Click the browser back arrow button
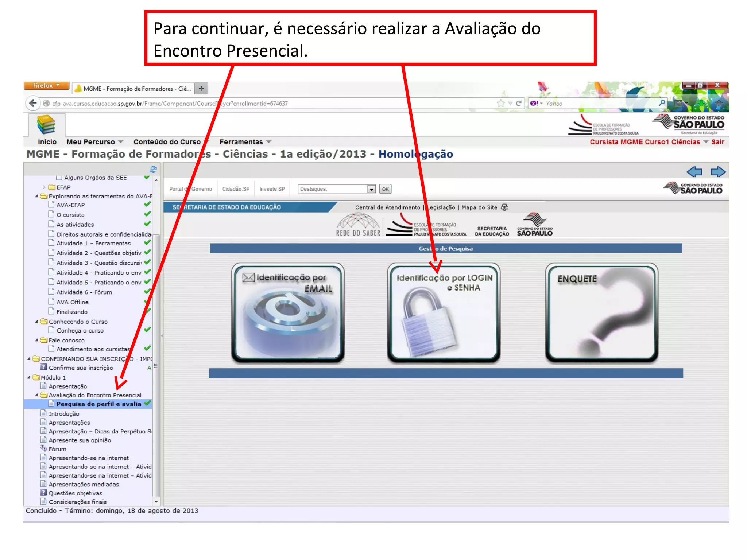The image size is (747, 560). (x=33, y=103)
